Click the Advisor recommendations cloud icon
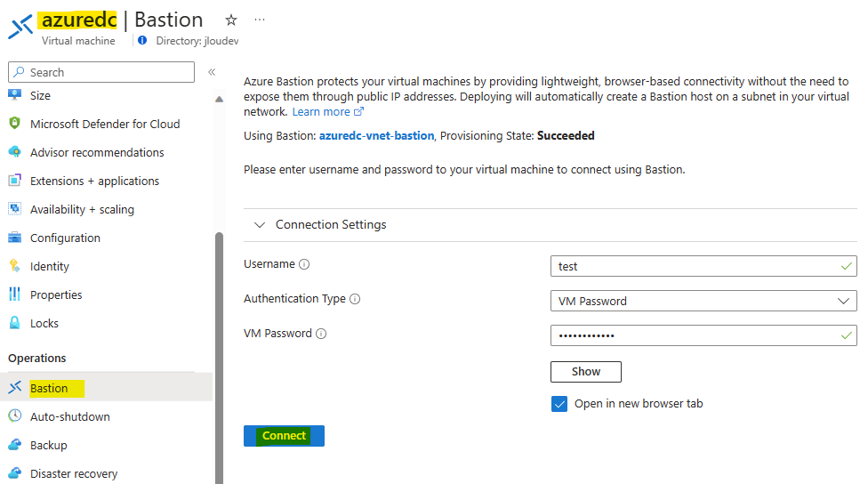The width and height of the screenshot is (868, 484). [x=15, y=152]
